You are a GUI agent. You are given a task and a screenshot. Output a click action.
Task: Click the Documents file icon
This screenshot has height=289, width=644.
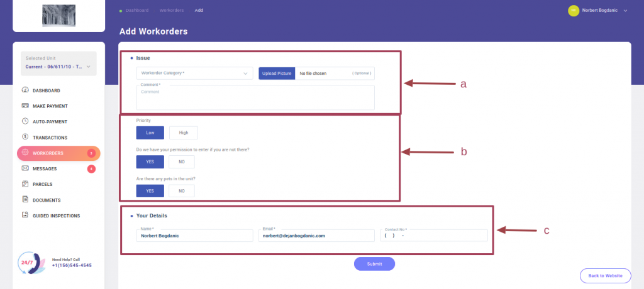[25, 200]
